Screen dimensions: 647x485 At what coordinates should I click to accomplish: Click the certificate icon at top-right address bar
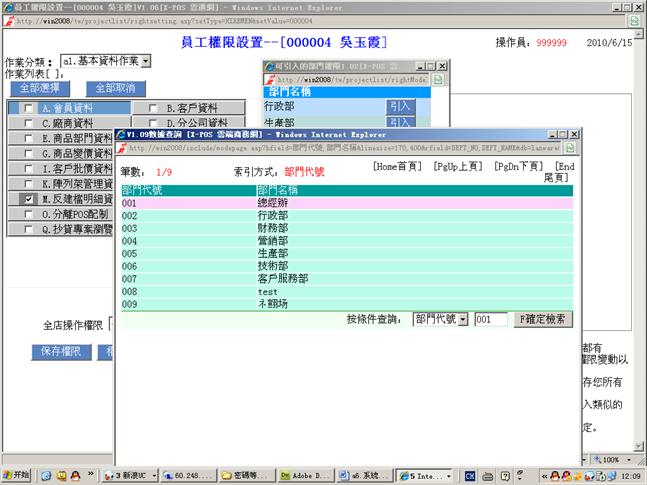636,20
